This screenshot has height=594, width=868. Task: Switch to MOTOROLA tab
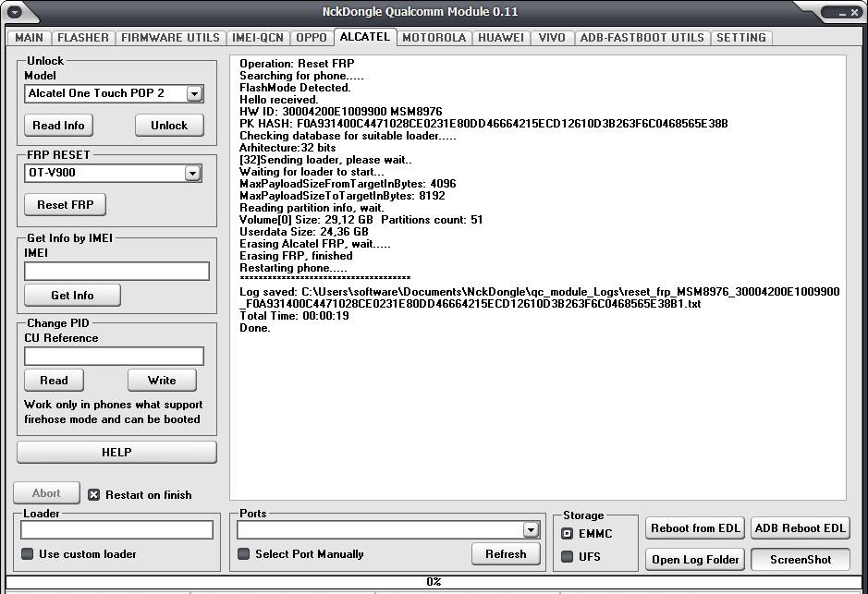[x=434, y=38]
